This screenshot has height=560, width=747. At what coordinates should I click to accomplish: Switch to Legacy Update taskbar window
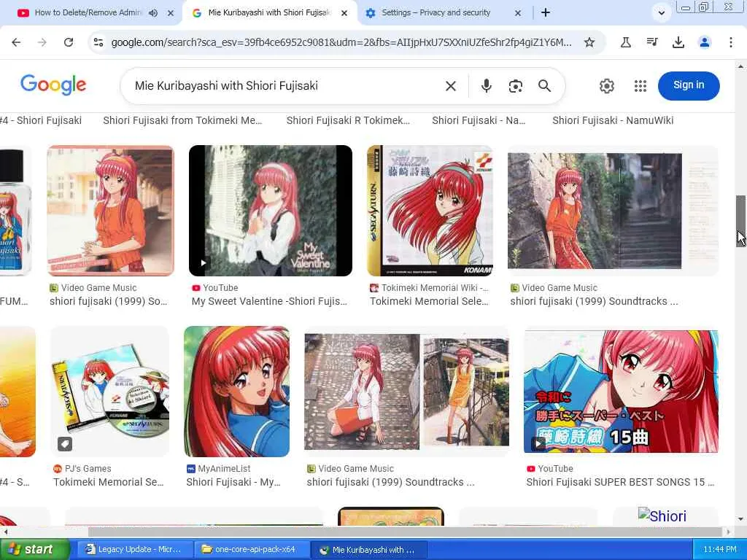tap(135, 550)
